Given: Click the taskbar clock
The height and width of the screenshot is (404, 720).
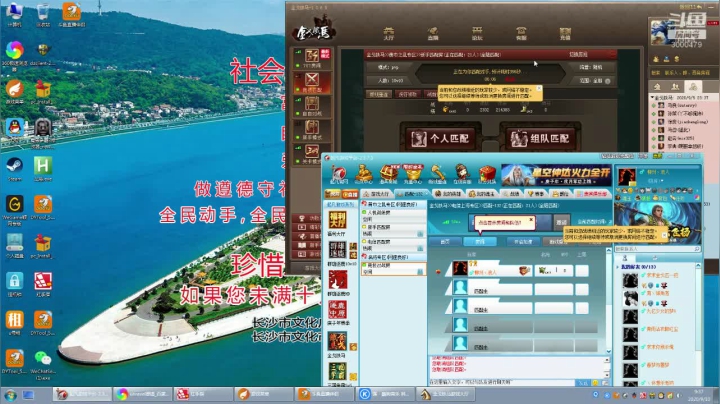Looking at the screenshot, I should (x=700, y=395).
